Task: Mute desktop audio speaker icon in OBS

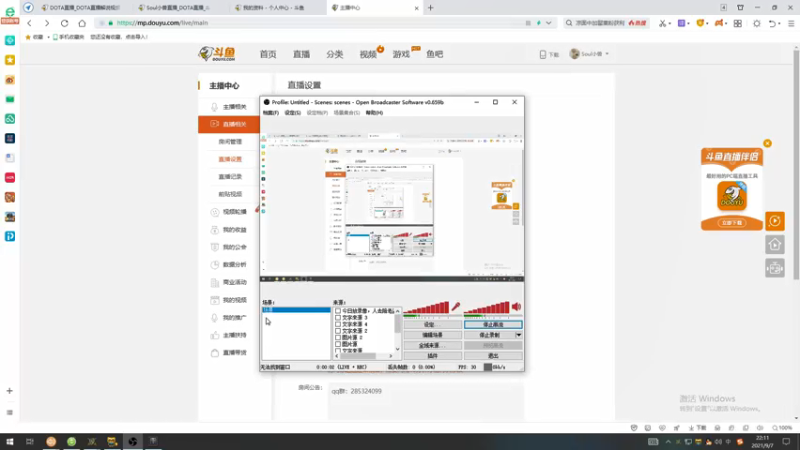Action: [516, 307]
